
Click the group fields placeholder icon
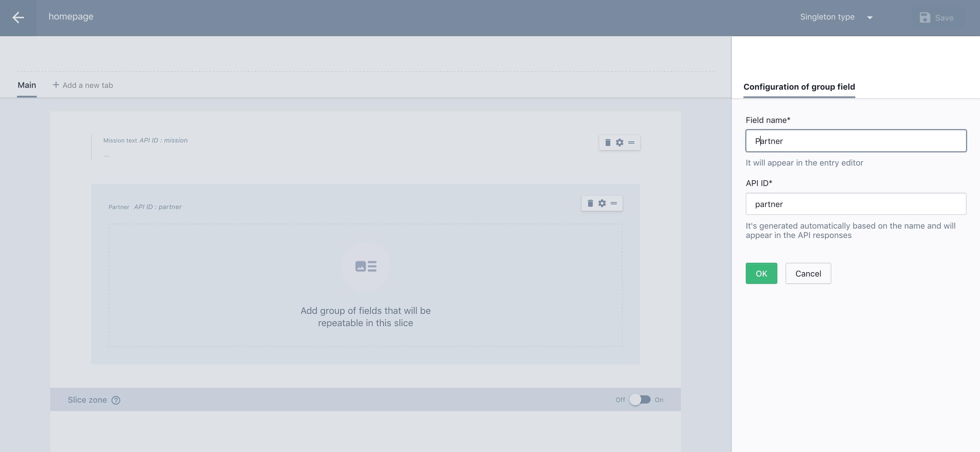coord(366,266)
